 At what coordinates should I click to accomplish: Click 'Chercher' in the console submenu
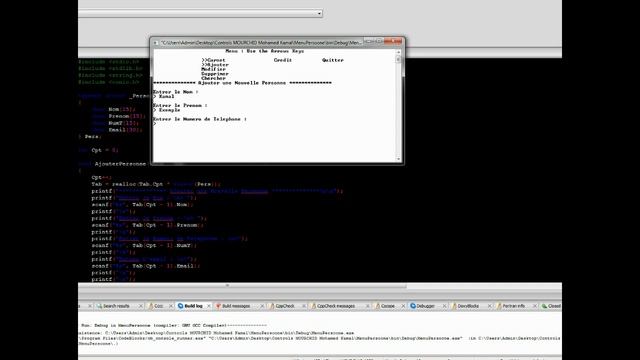point(213,78)
